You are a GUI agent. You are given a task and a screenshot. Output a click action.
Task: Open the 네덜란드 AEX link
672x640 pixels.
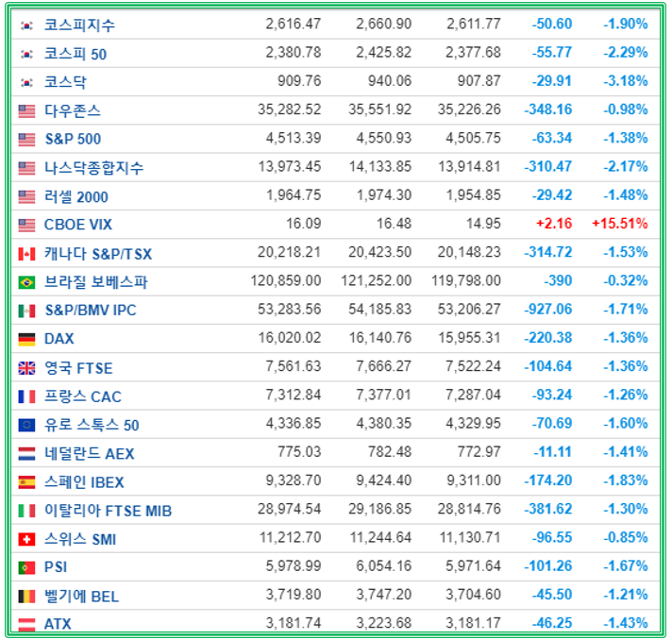[90, 453]
